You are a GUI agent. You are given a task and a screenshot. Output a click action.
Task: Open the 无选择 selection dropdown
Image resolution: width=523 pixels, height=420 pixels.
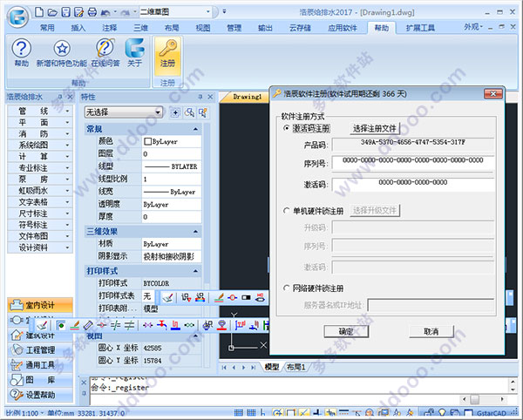(124, 112)
